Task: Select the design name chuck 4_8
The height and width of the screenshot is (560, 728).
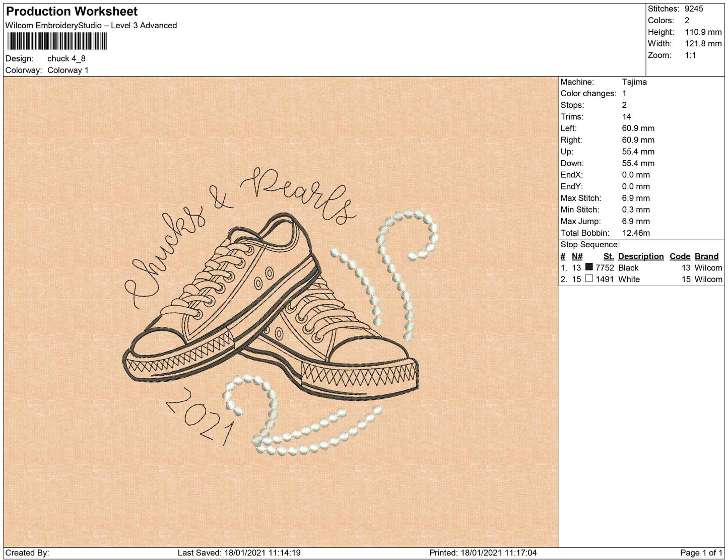Action: [x=66, y=58]
